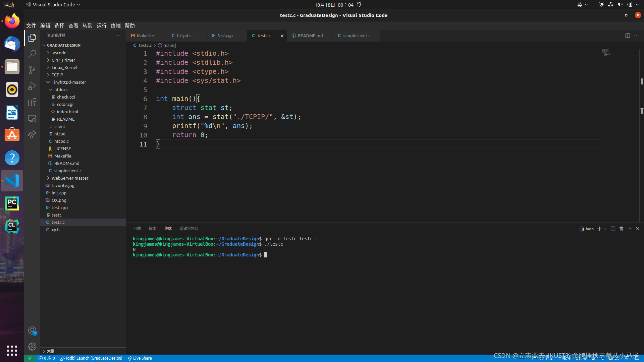Switch to the simpleclient.c tab

pos(356,36)
